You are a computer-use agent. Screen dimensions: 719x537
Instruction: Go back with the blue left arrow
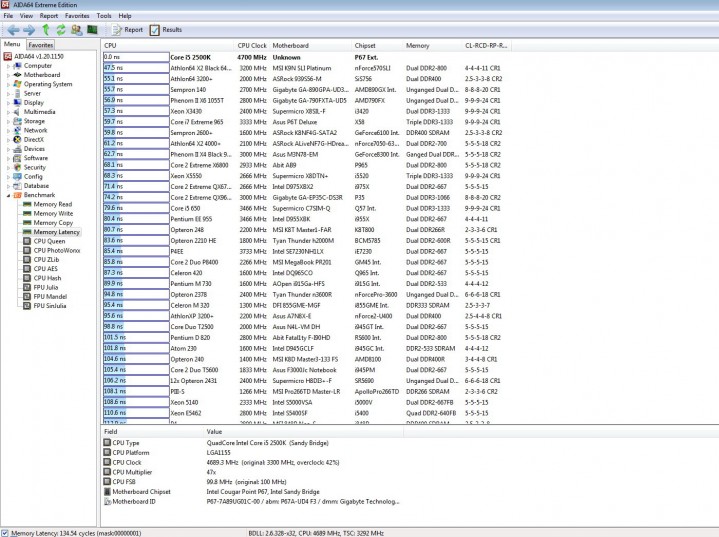pyautogui.click(x=13, y=30)
